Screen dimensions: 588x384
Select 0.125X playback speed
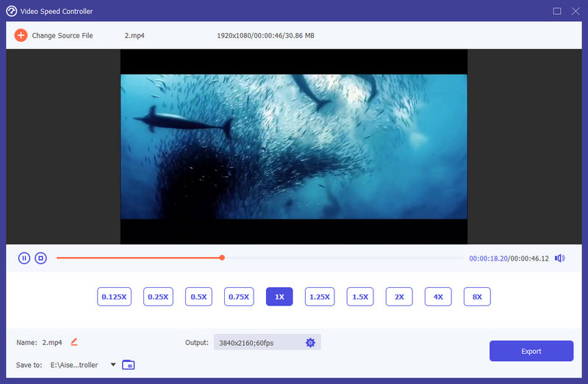[114, 297]
